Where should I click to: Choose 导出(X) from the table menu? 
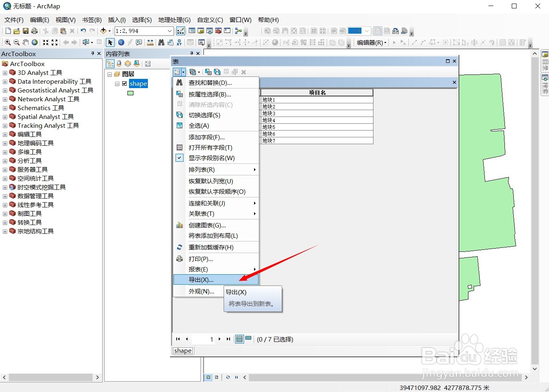(x=200, y=279)
